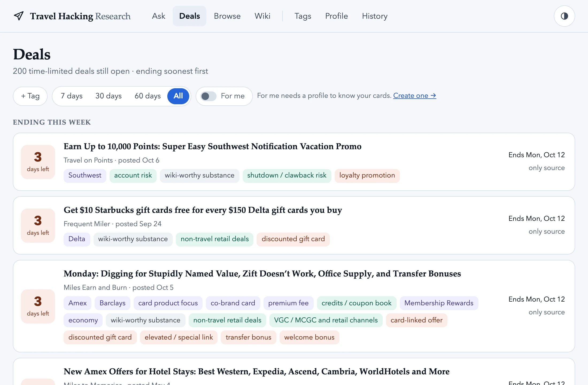Screen dimensions: 588x385
Task: Select the Deals nav tab
Action: (x=189, y=16)
